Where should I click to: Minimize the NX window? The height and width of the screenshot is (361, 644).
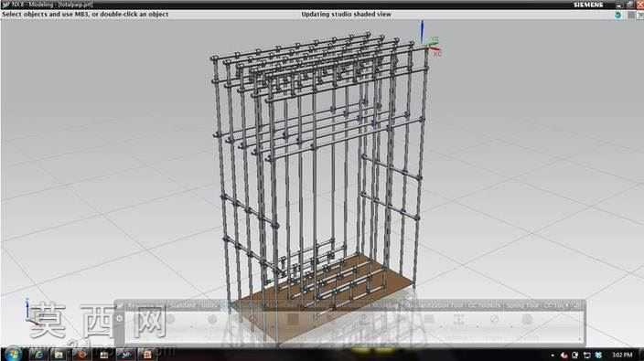(619, 5)
